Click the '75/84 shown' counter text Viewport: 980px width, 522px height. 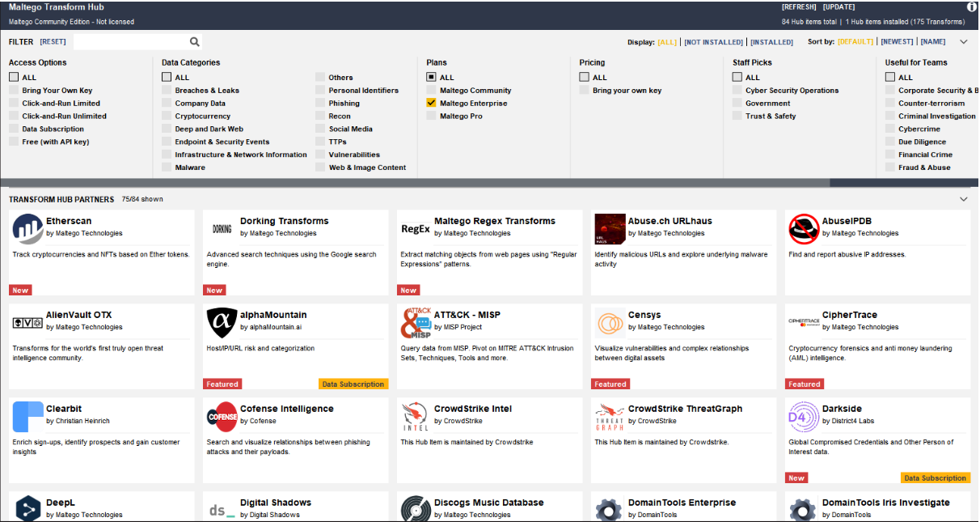tap(142, 199)
